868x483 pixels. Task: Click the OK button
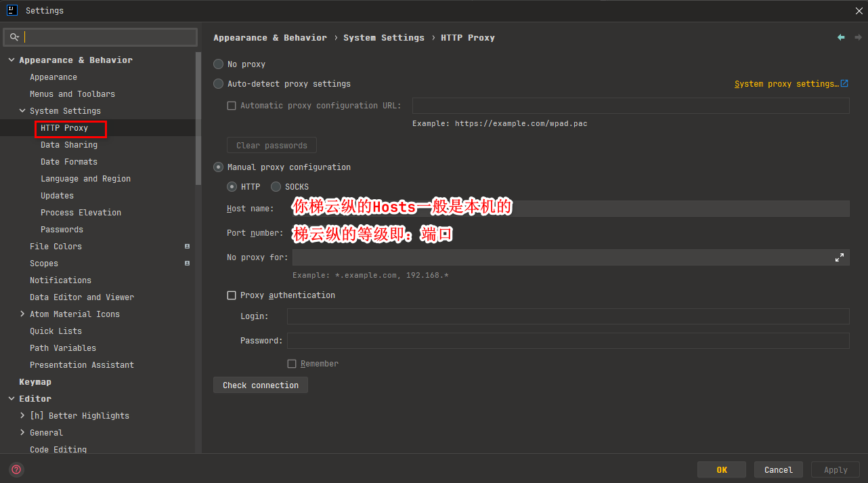click(x=722, y=469)
